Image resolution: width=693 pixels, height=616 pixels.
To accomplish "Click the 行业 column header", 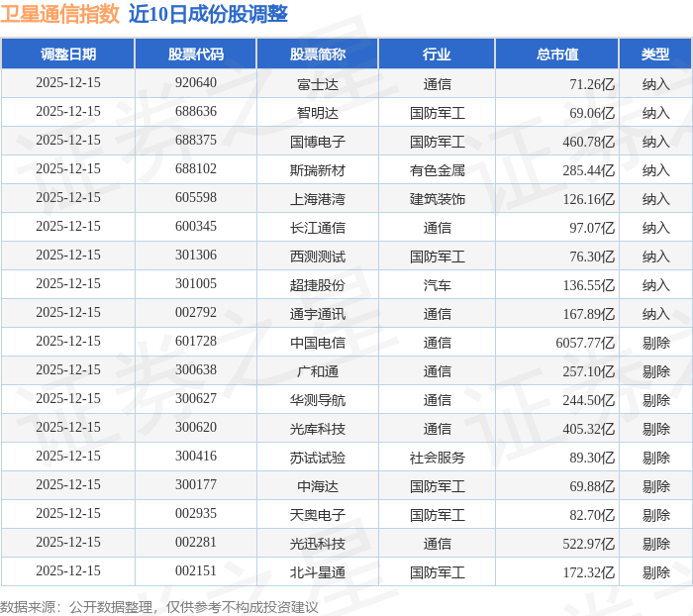I will click(x=437, y=53).
